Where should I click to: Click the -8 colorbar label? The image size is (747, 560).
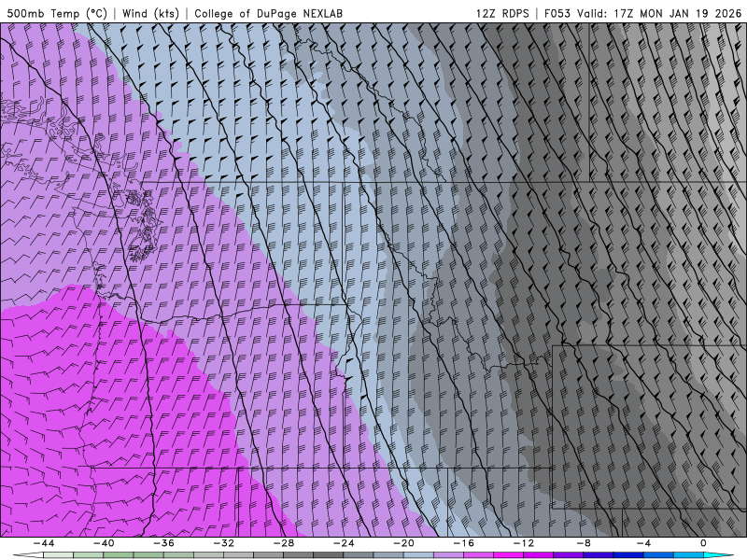coord(584,543)
